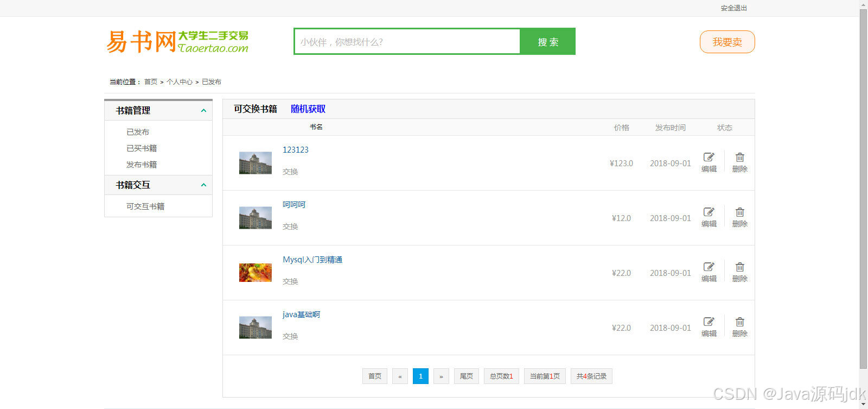Click the price ¥12.0
The height and width of the screenshot is (409, 868).
click(621, 218)
